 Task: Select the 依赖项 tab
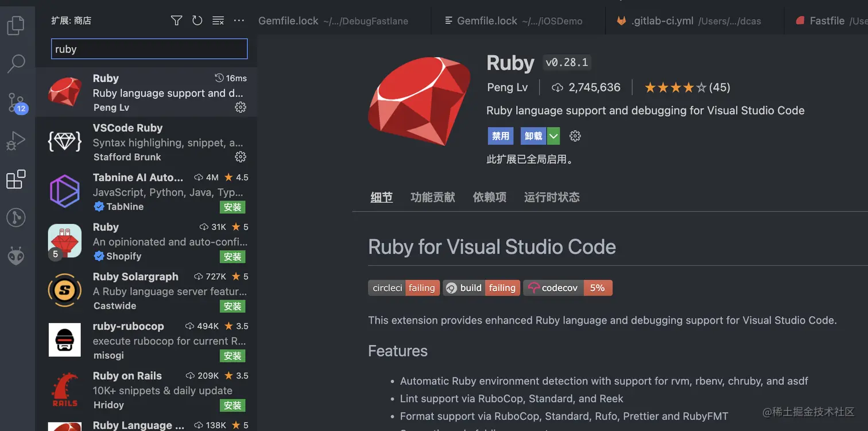click(490, 197)
